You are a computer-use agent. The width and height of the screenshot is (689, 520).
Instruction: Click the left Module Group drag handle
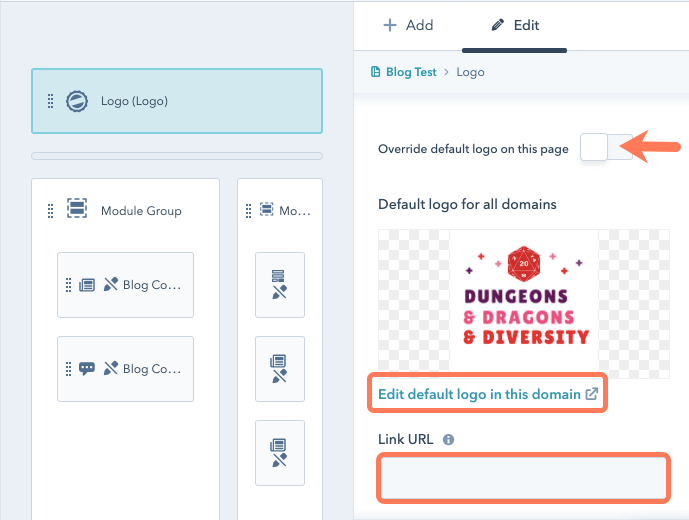click(51, 211)
